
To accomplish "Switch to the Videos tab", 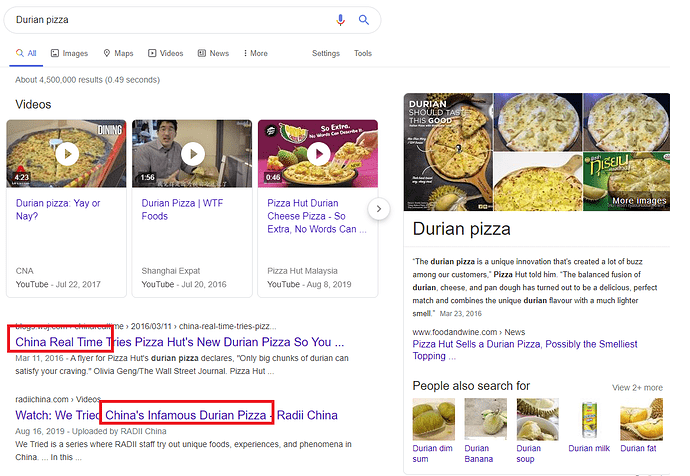I will (165, 53).
